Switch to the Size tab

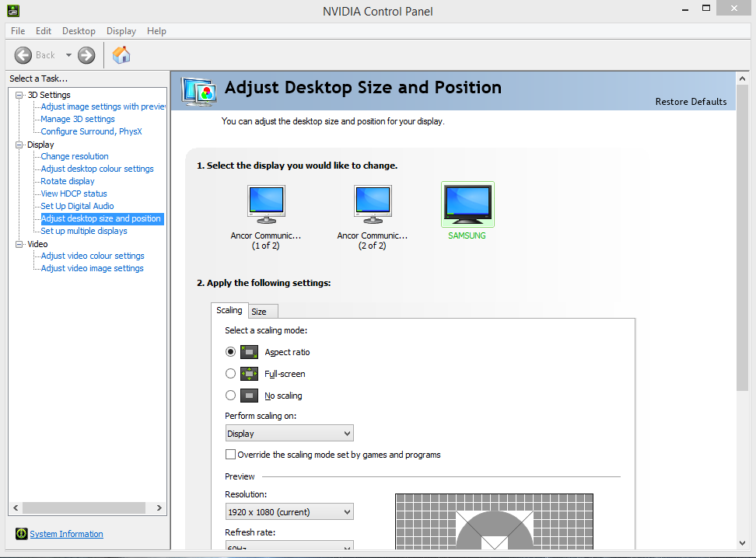(x=262, y=312)
